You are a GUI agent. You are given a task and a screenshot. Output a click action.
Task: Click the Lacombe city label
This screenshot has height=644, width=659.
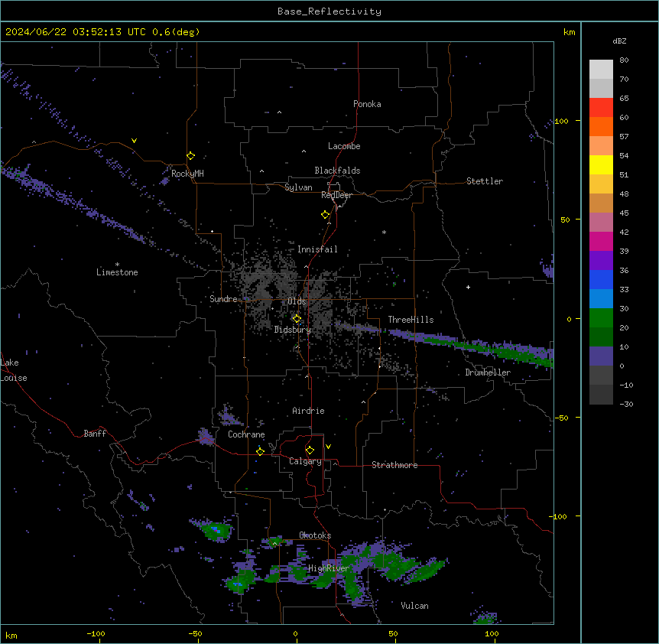344,146
